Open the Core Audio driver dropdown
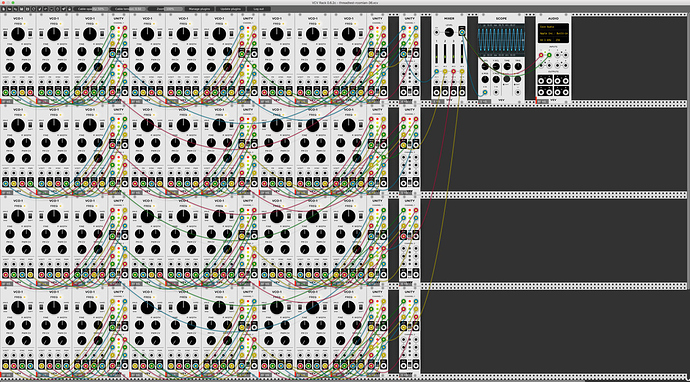Screen dimensions: 690x382 click(x=553, y=27)
